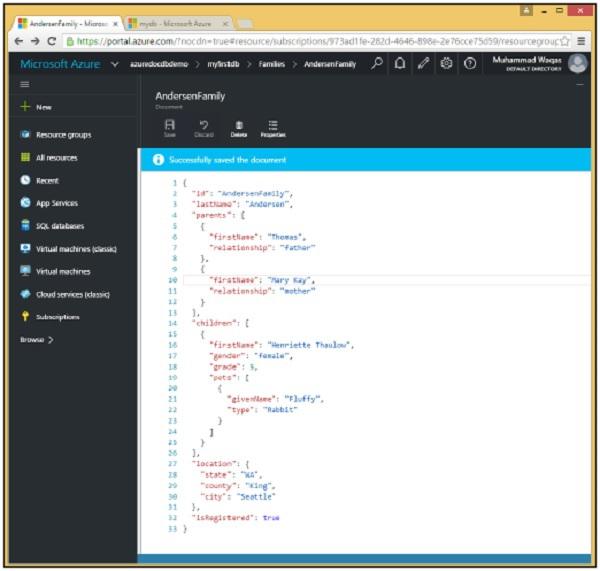
Task: Open SQL databases from sidebar
Action: [59, 226]
